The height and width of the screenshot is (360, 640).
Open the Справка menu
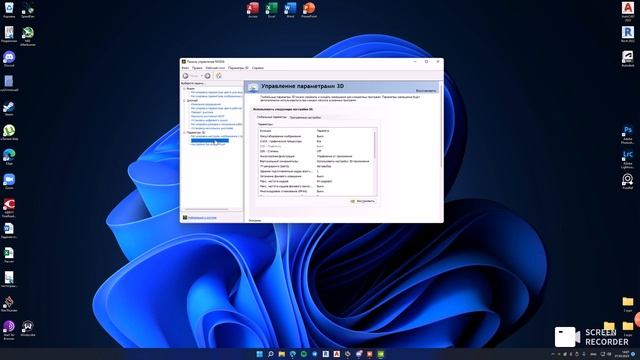[x=258, y=68]
